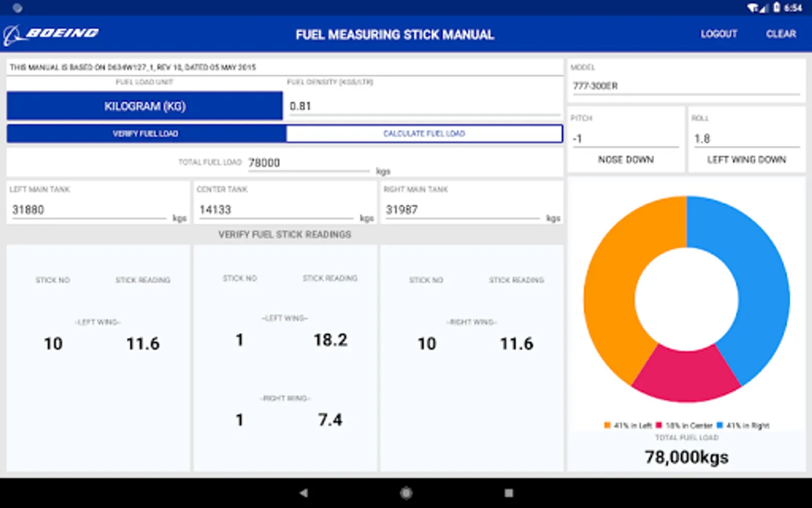Tap the Wi-Fi signal icon in status bar
Screen dimensions: 812x508
coord(753,7)
